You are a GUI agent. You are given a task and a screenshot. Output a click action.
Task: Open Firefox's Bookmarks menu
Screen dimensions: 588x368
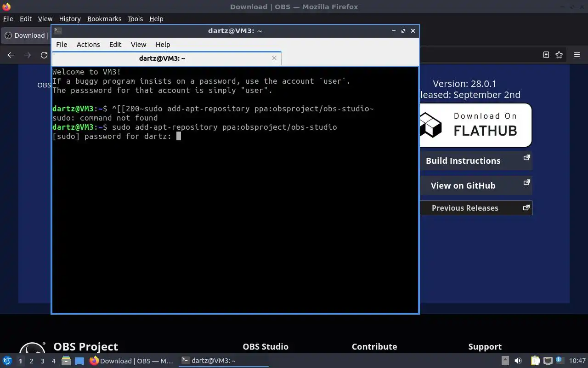coord(104,19)
